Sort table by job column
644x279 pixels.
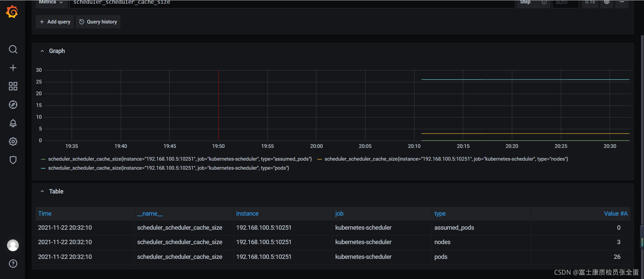(x=339, y=214)
